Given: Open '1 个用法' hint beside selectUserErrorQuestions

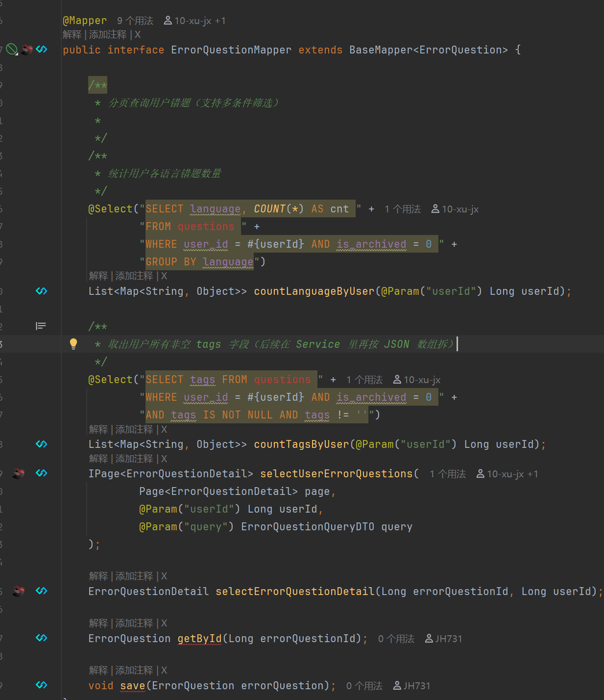Looking at the screenshot, I should point(448,474).
